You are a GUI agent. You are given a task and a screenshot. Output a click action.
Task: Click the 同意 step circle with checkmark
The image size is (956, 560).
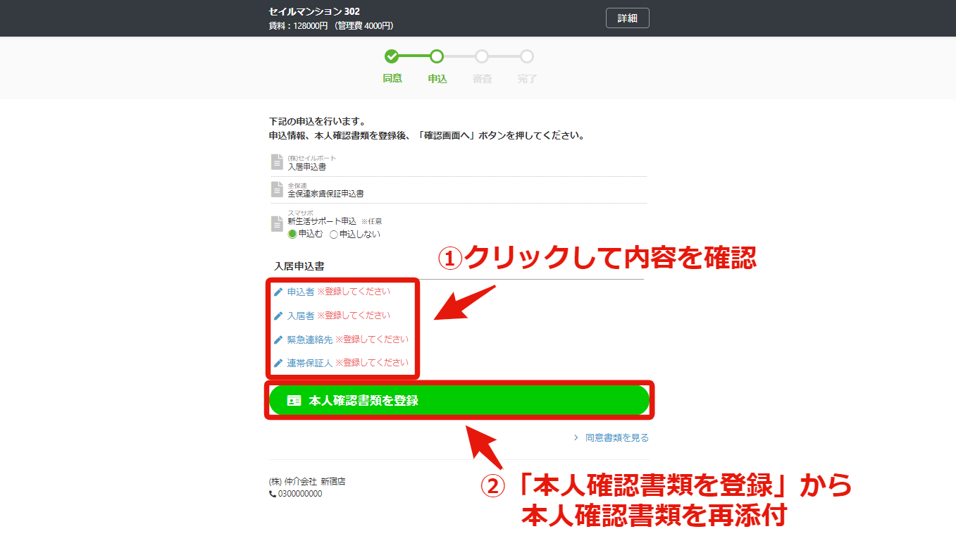(392, 56)
